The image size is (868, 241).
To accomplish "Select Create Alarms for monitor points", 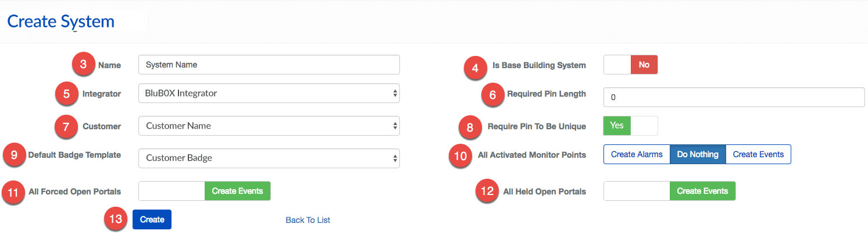I will click(x=637, y=155).
